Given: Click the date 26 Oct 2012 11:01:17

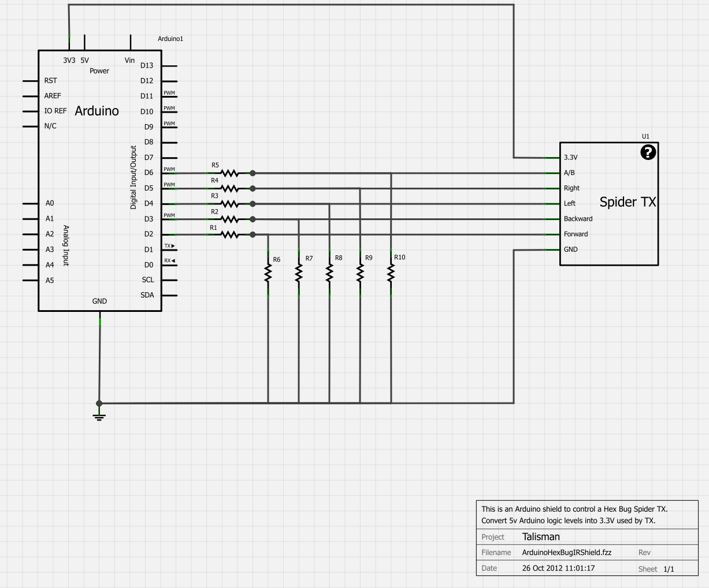Looking at the screenshot, I should [558, 568].
